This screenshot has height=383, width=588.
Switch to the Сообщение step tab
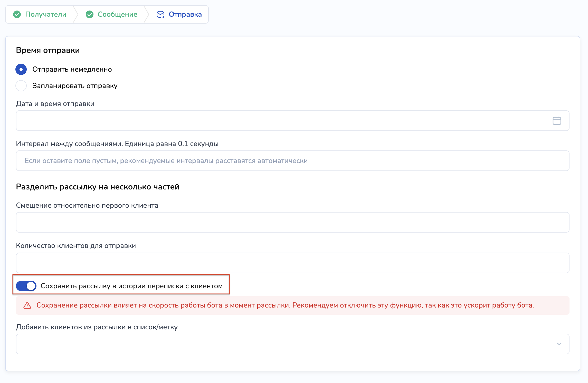click(x=117, y=14)
